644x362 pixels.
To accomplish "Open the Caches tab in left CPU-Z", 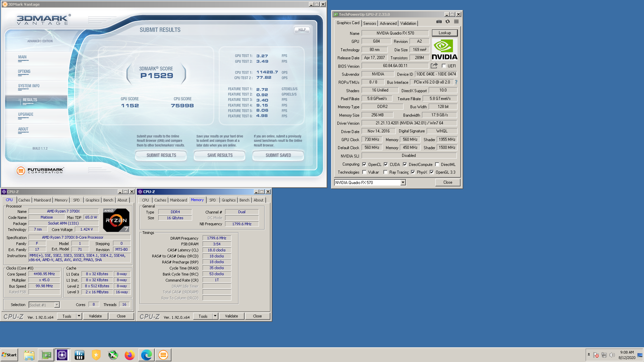I will click(x=24, y=200).
